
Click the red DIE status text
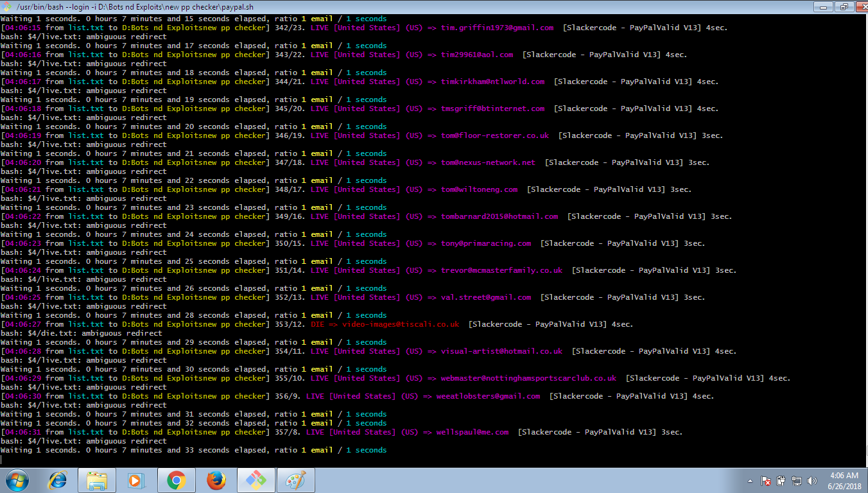319,325
